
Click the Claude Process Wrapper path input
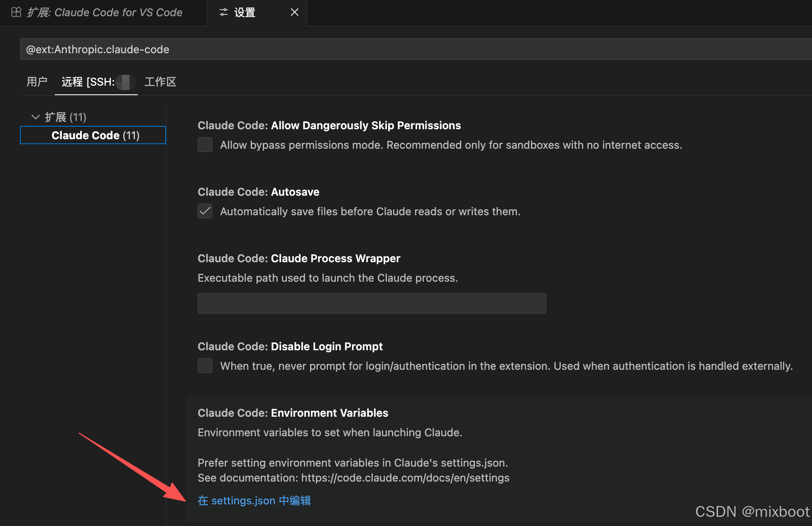point(372,303)
